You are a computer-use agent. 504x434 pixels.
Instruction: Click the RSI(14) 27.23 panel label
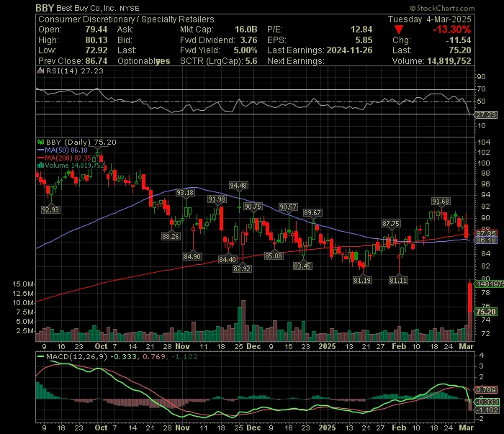click(x=75, y=71)
